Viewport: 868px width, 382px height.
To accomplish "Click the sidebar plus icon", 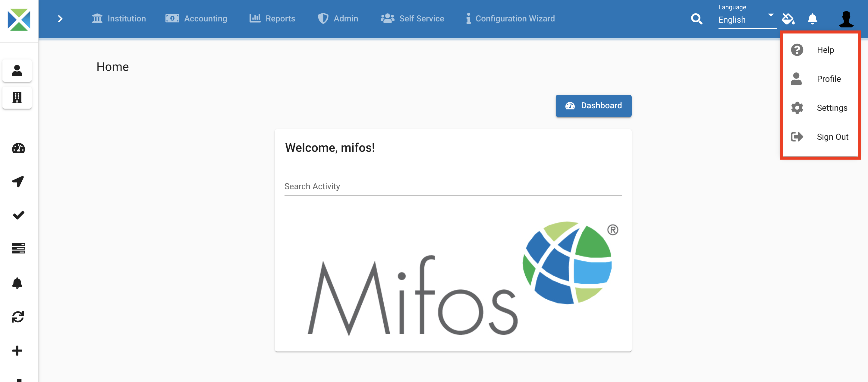I will [17, 351].
